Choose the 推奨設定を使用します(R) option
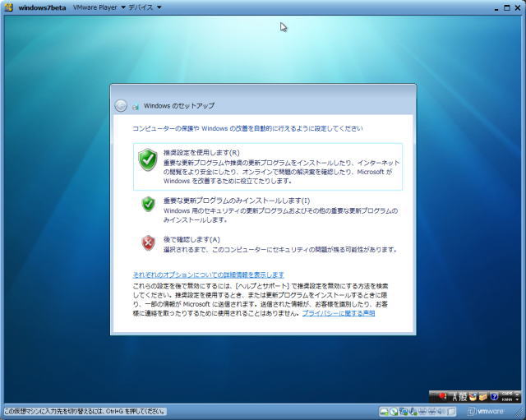This screenshot has width=526, height=420. pos(268,167)
